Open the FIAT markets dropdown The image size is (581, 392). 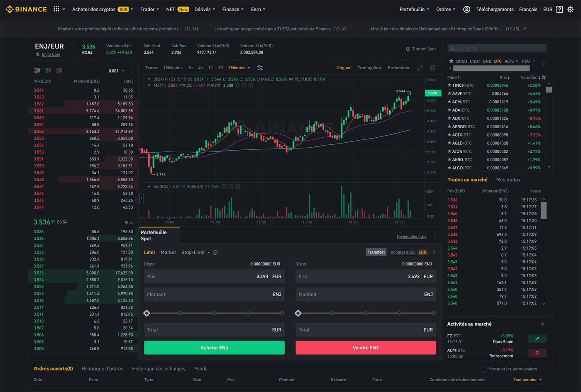(529, 61)
